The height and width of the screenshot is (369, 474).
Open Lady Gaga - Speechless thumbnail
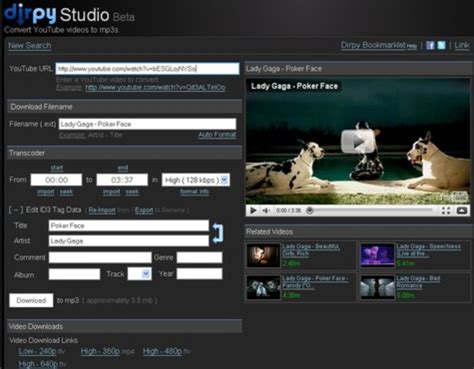tap(377, 256)
